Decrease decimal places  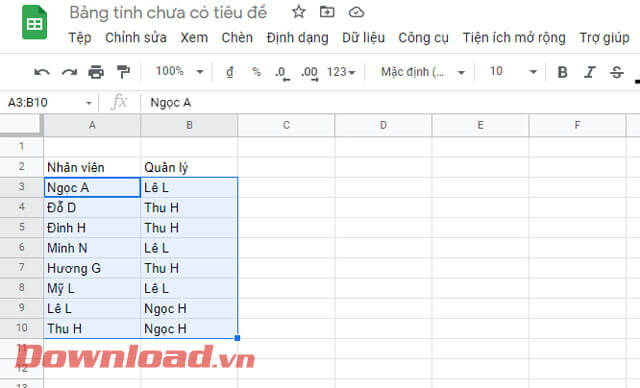click(x=282, y=73)
